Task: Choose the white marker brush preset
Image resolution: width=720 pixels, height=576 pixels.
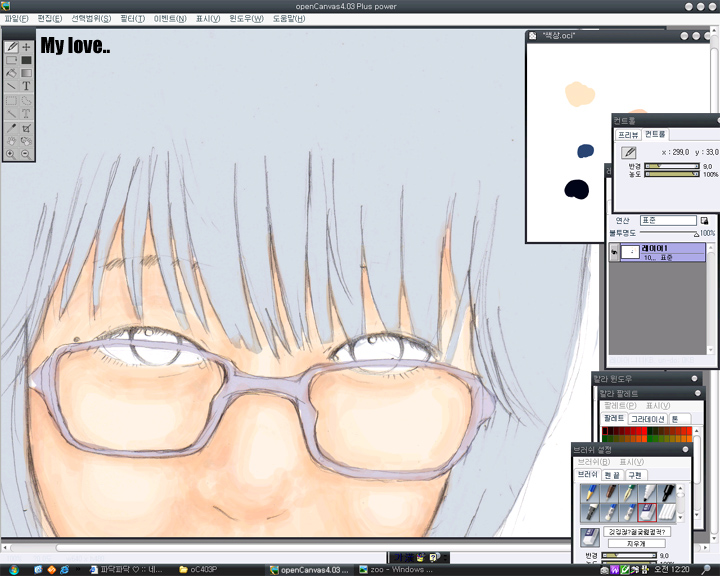Action: click(x=647, y=493)
